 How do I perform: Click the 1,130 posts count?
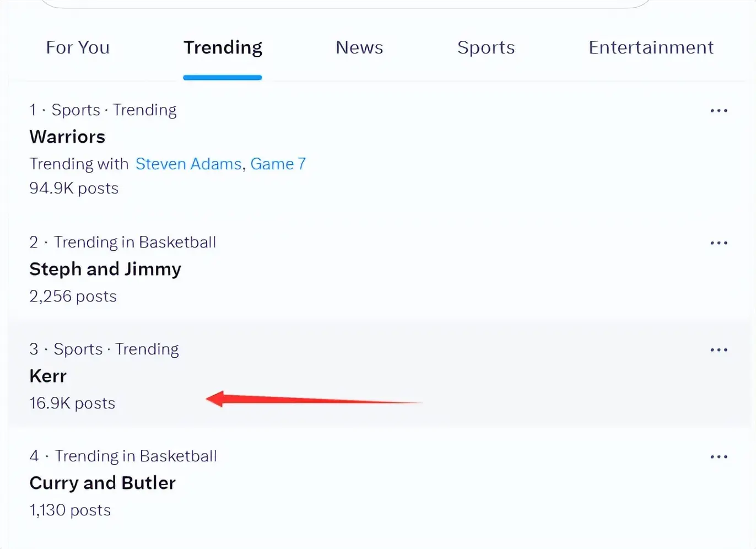[70, 510]
